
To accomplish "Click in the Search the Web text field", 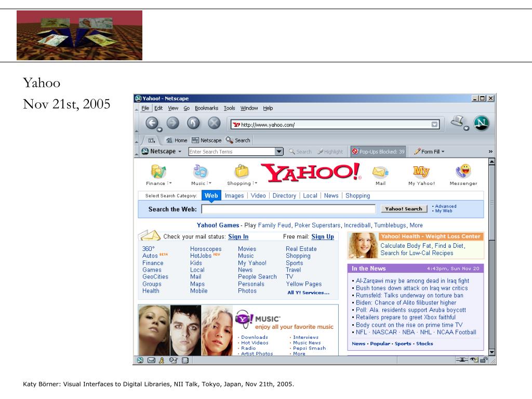I will (x=288, y=209).
